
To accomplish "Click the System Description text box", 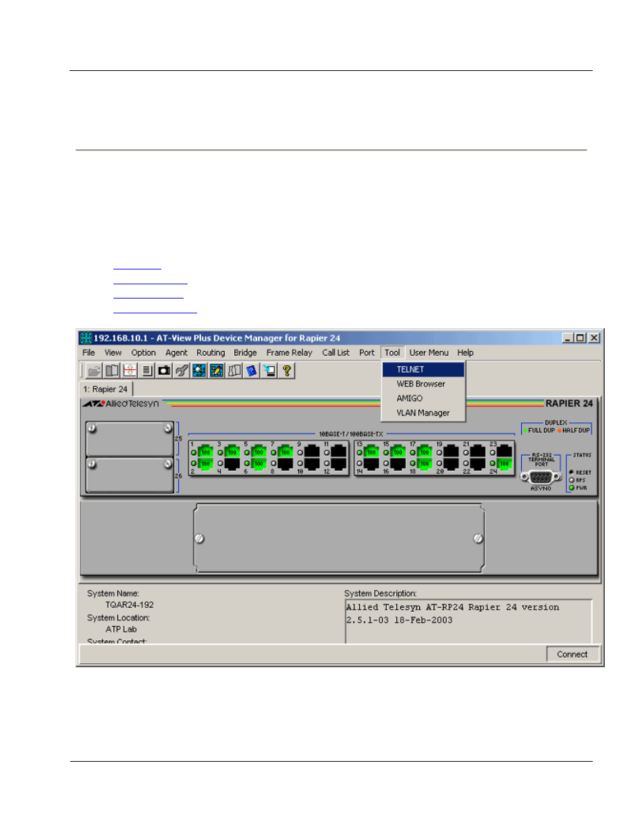I will click(x=468, y=621).
